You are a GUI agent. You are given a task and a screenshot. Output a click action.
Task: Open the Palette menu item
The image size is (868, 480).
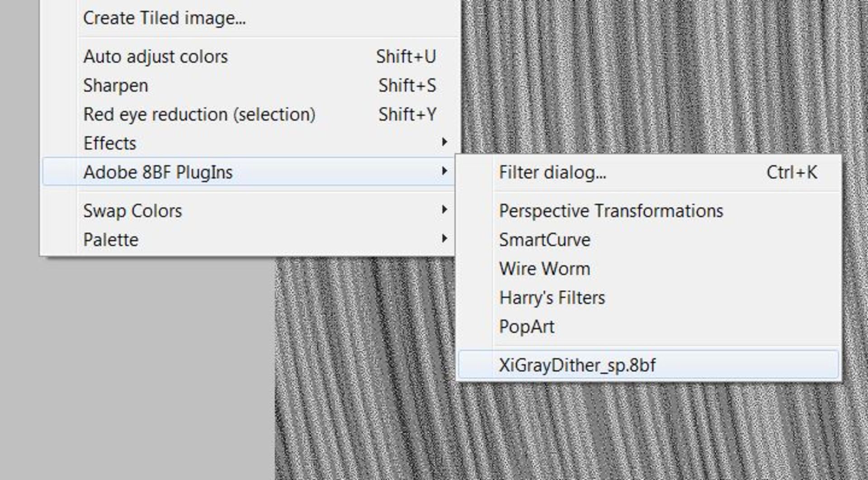[111, 240]
